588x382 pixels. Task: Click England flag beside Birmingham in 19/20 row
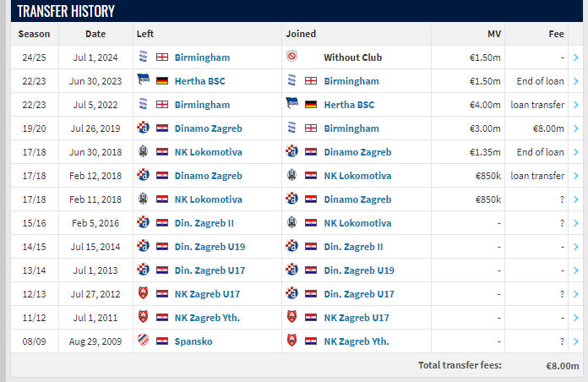click(311, 128)
